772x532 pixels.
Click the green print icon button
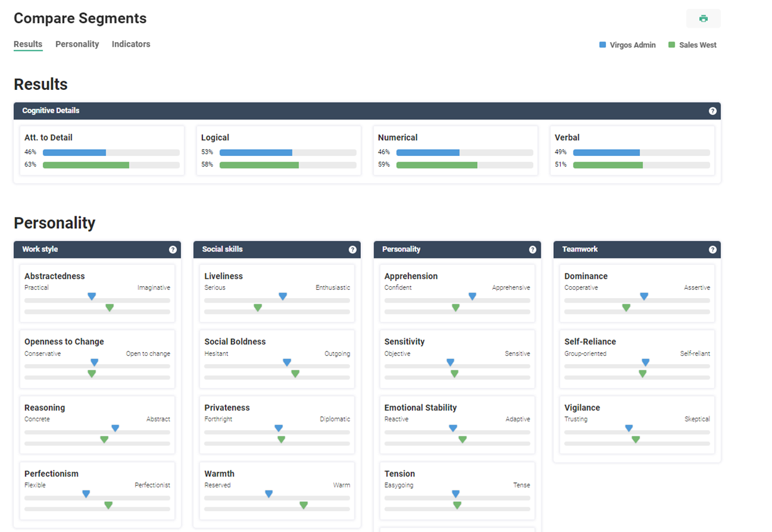click(703, 19)
